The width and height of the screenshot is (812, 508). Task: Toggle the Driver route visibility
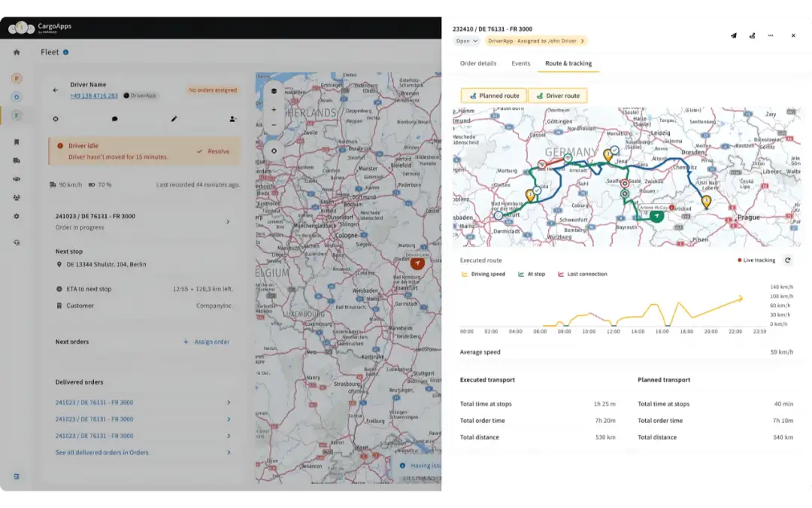(x=558, y=96)
